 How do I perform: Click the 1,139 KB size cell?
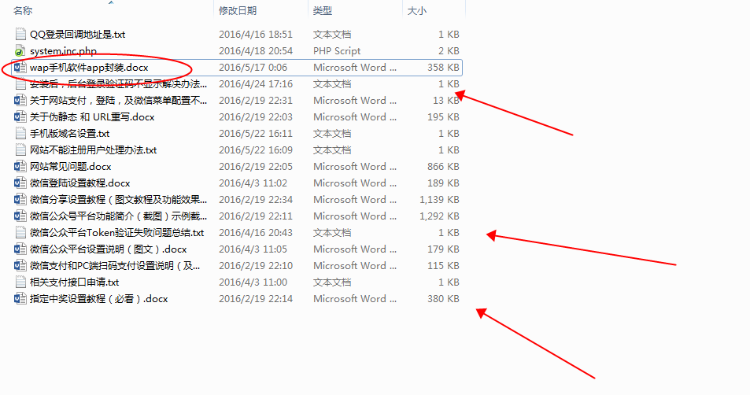point(440,199)
